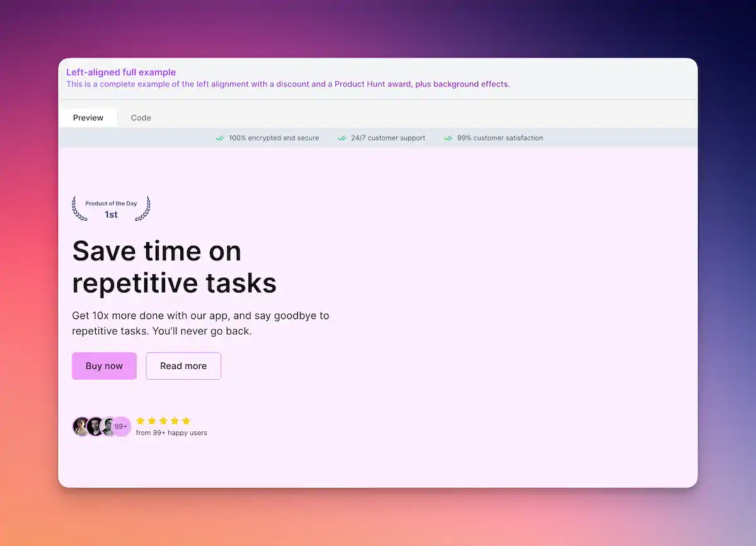Select the Preview tab
The image size is (756, 546).
(x=88, y=117)
